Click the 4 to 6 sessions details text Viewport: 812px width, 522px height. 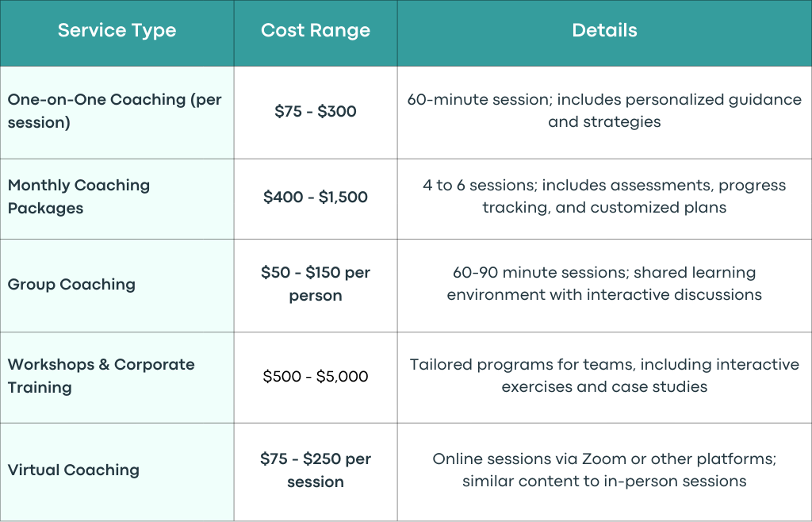[604, 196]
